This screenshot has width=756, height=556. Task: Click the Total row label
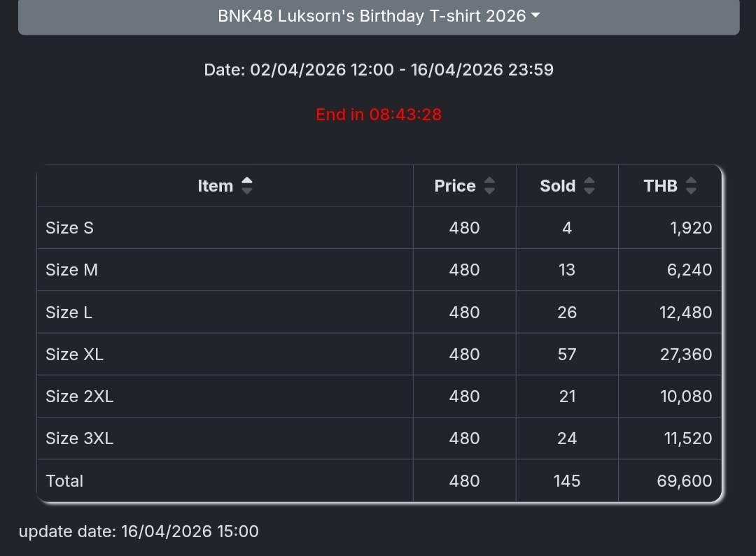(x=64, y=481)
